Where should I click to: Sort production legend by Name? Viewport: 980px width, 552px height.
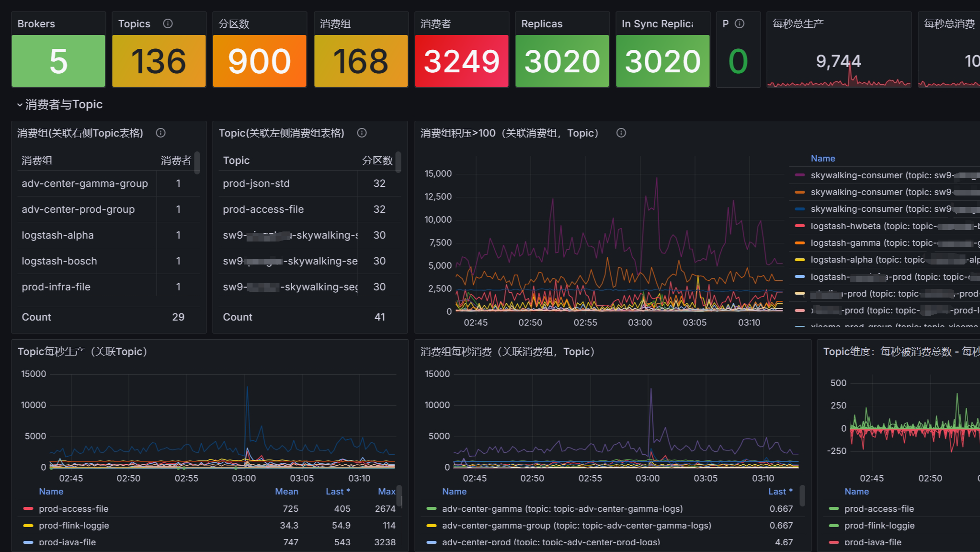click(51, 492)
